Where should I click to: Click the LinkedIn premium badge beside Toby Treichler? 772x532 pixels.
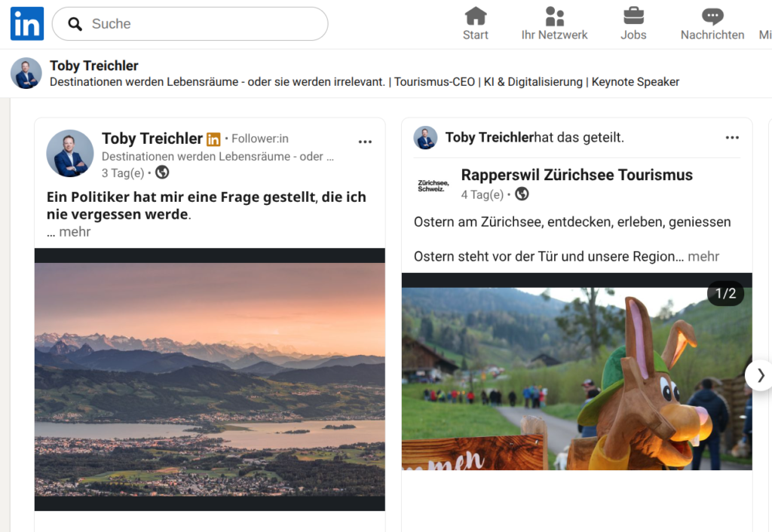[x=213, y=139]
